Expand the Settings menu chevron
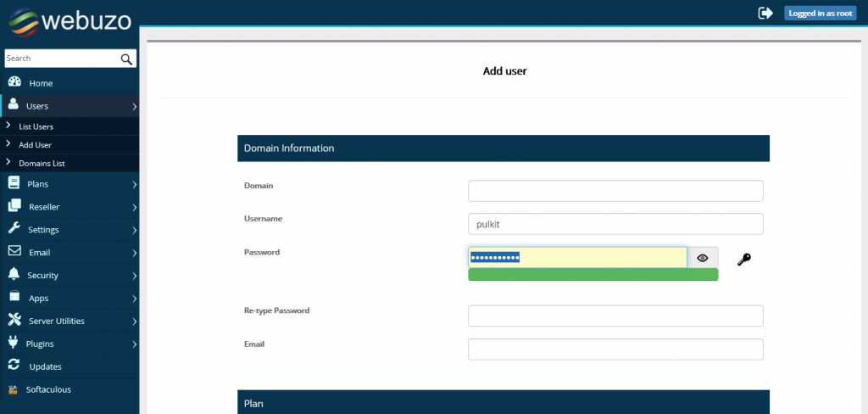The image size is (868, 414). click(x=135, y=230)
